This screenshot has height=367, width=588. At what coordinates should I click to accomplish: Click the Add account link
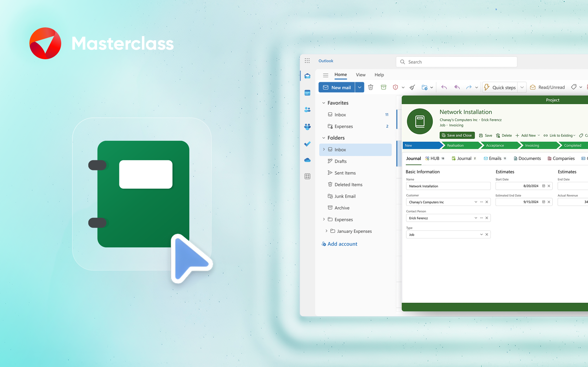click(342, 244)
